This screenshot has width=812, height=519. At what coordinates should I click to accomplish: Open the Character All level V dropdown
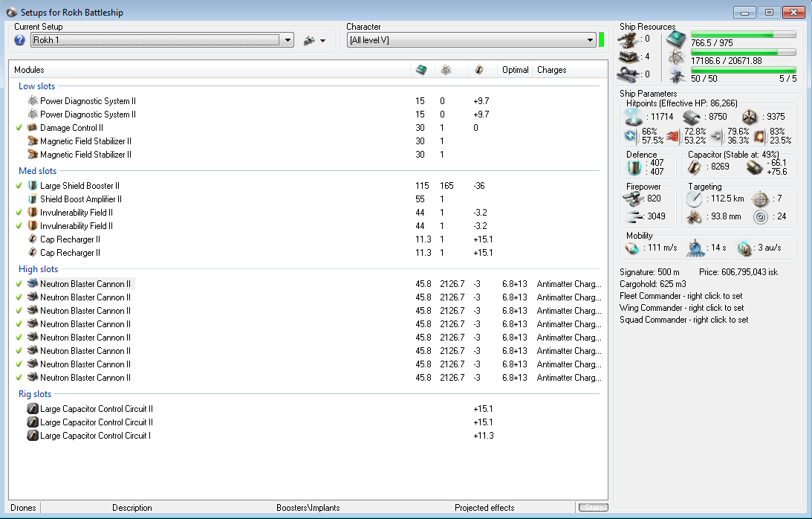point(590,40)
